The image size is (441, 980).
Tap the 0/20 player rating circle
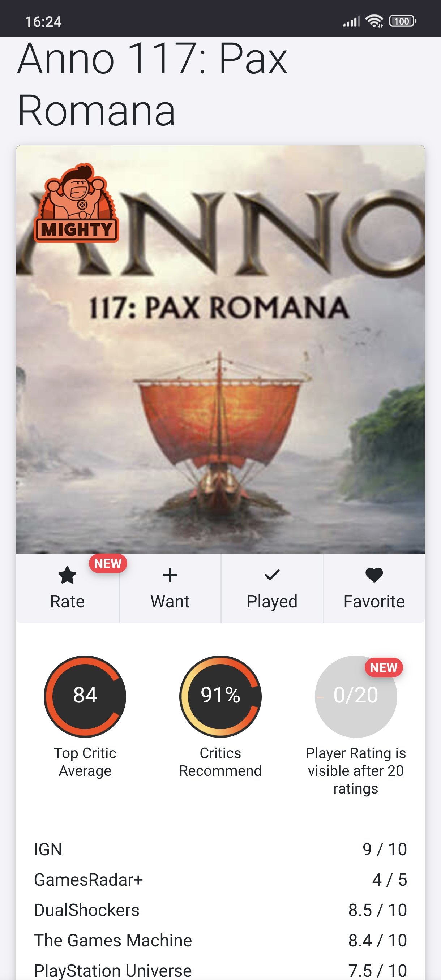coord(356,696)
